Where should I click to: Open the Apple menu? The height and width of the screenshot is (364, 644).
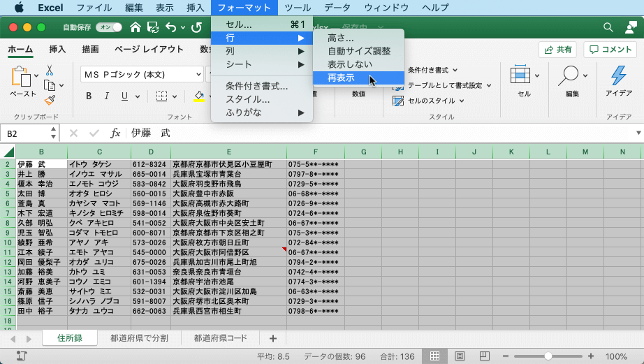19,8
